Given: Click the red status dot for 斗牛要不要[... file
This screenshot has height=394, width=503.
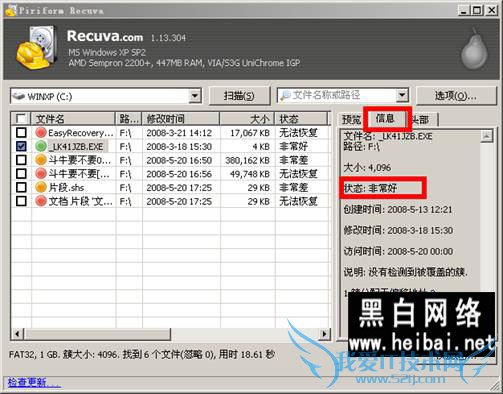Looking at the screenshot, I should pyautogui.click(x=41, y=174).
